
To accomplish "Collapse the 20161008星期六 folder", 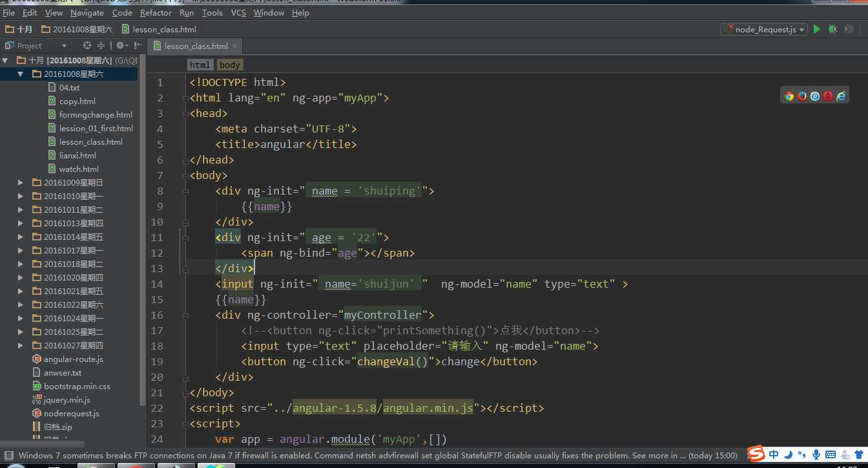I will 21,74.
